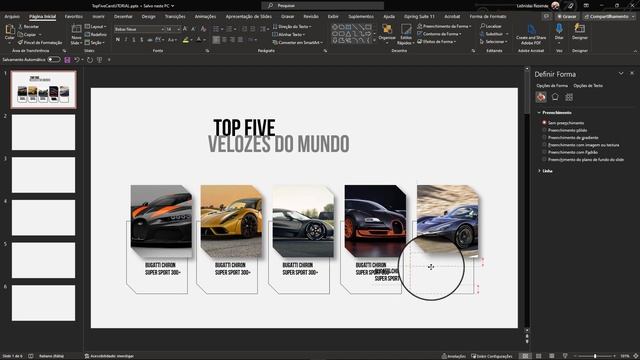Select Fill & Line icon in Definir Forma
Viewport: 640px width, 360px height.
pyautogui.click(x=541, y=97)
